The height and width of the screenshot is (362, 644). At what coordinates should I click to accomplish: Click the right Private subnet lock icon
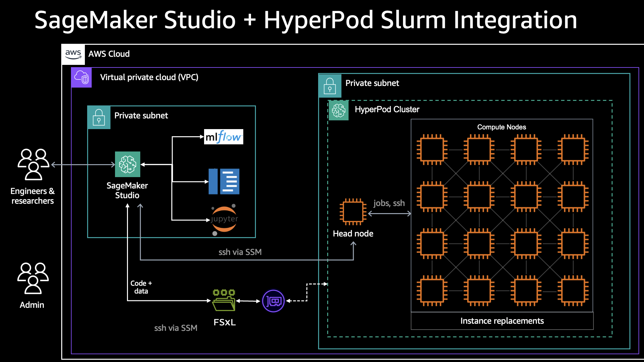pos(330,86)
